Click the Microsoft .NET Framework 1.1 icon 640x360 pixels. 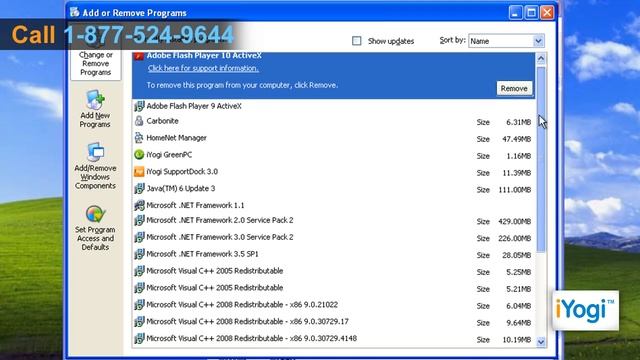click(139, 205)
